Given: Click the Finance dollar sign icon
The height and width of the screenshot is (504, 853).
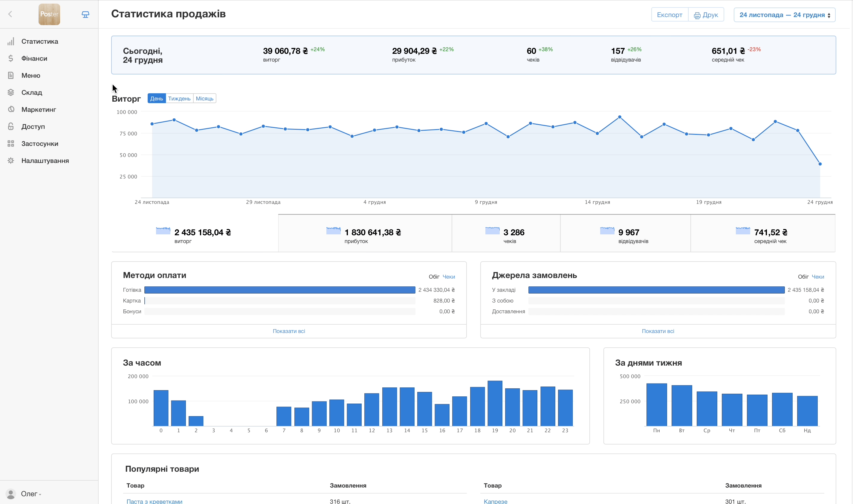Looking at the screenshot, I should tap(11, 58).
